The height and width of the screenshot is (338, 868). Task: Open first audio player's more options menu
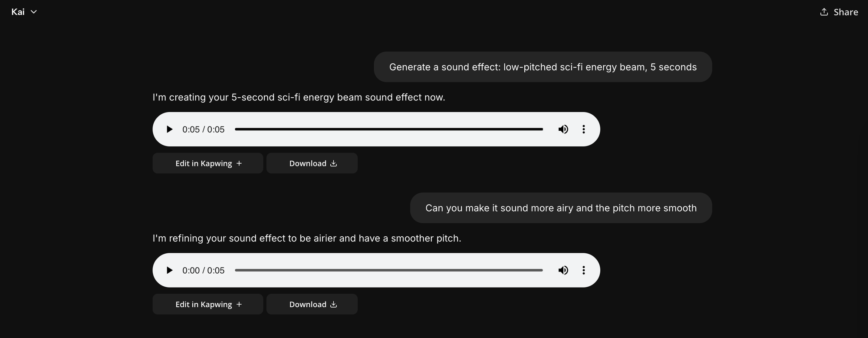(x=584, y=129)
